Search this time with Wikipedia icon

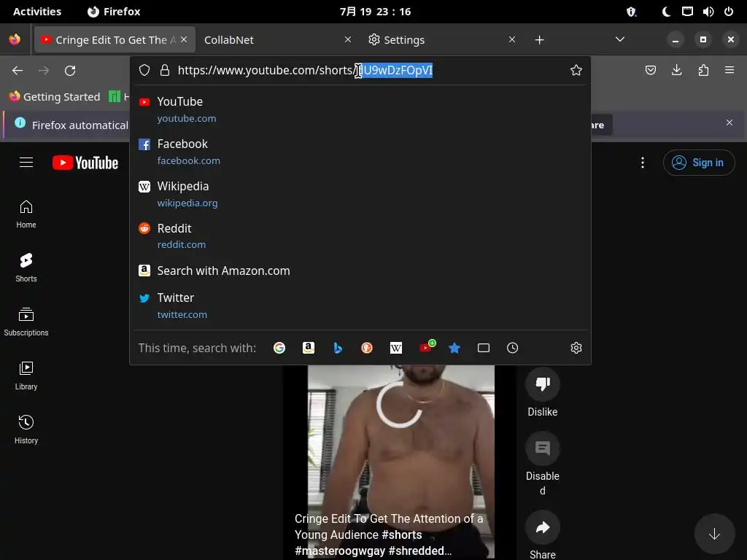pos(396,348)
